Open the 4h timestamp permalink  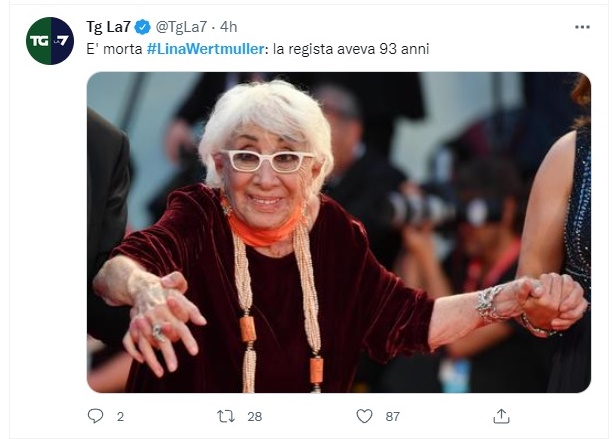coord(228,27)
